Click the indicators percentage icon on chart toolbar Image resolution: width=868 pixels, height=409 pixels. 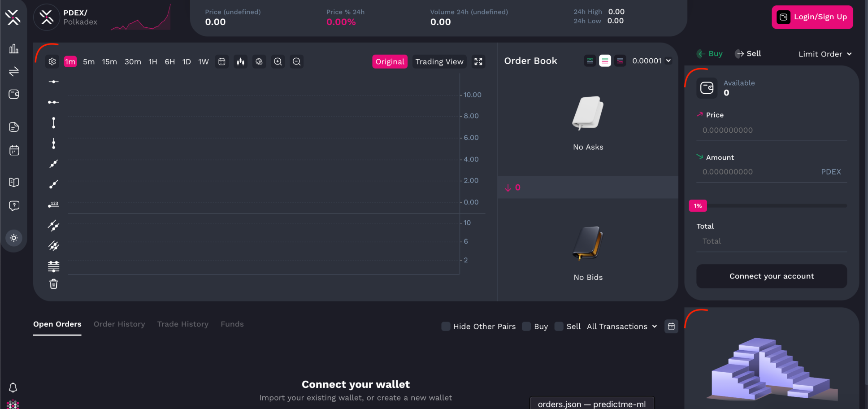(259, 61)
